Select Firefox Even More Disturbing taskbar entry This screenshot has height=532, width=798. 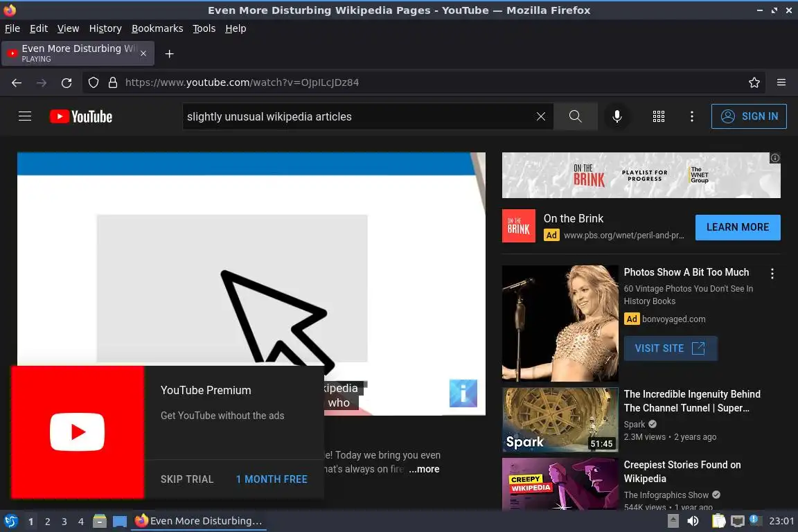pos(199,521)
